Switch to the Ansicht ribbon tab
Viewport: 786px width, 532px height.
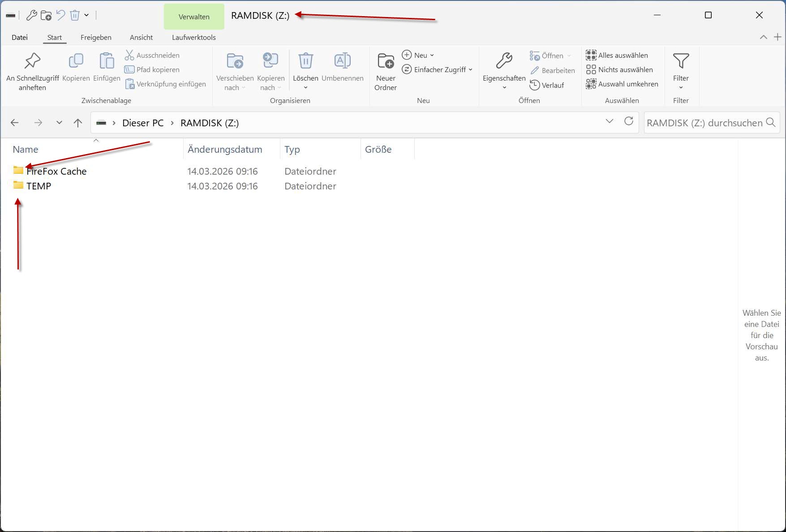click(141, 38)
